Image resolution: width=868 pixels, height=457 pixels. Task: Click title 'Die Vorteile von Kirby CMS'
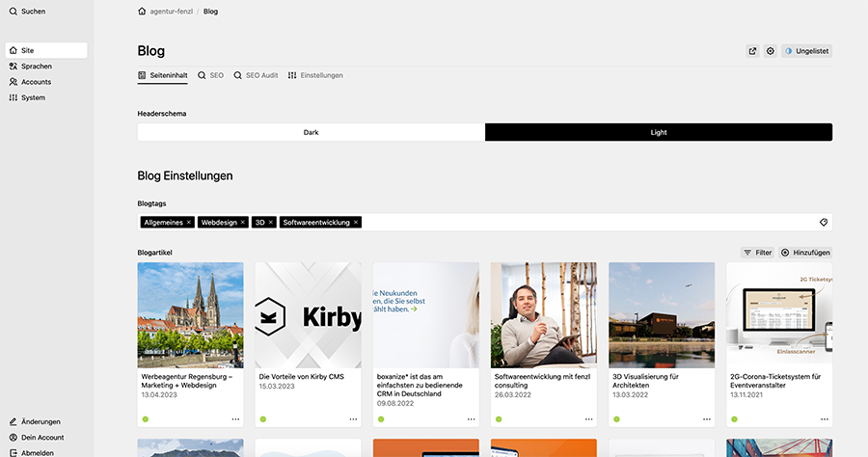[x=302, y=377]
